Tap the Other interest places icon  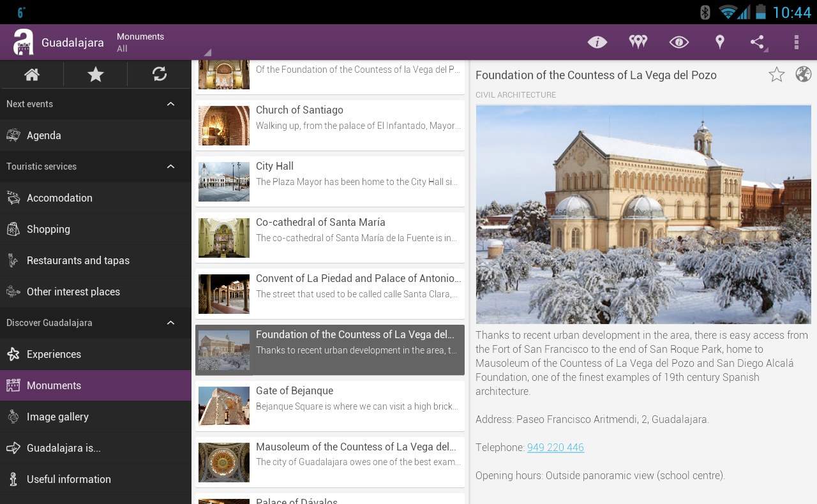(13, 292)
